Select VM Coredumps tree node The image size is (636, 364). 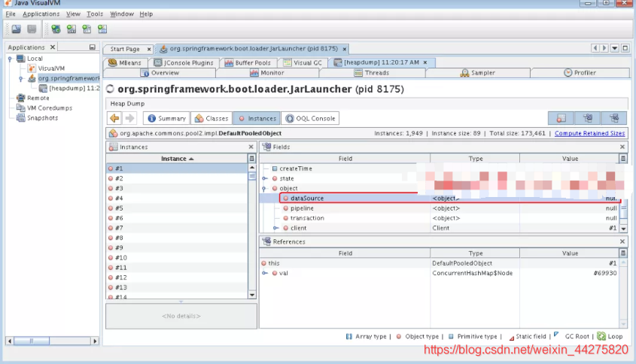pyautogui.click(x=50, y=108)
